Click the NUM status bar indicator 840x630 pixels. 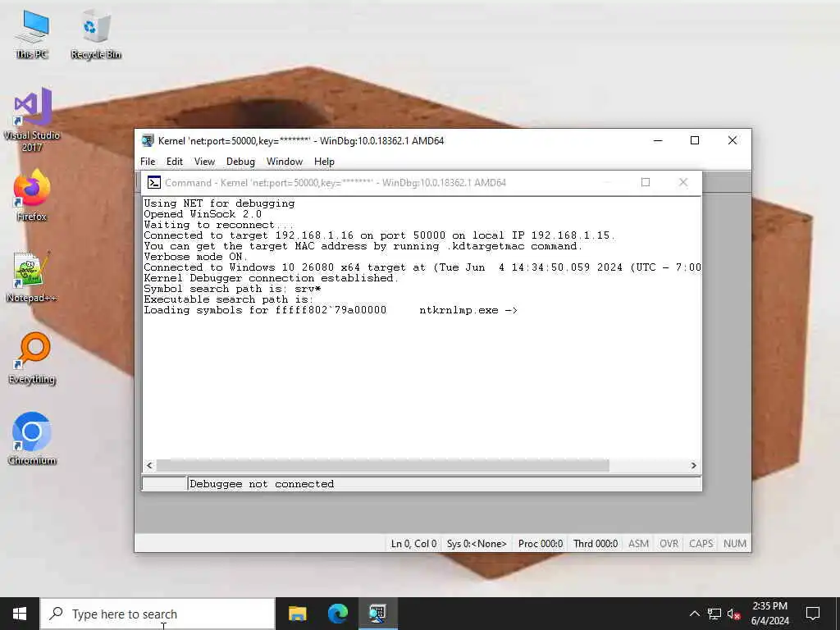(x=734, y=544)
